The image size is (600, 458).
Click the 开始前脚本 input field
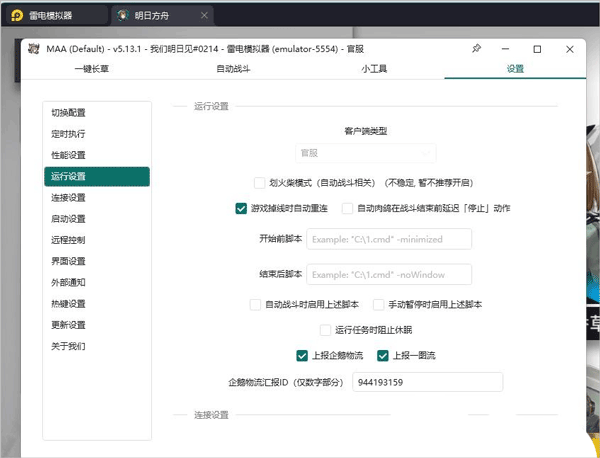pos(388,240)
